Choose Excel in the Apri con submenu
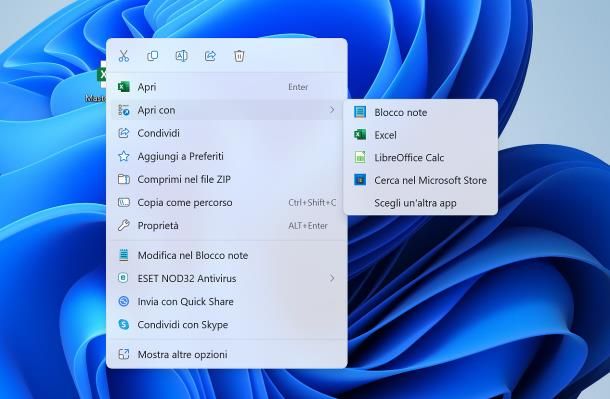This screenshot has width=610, height=399. point(421,135)
